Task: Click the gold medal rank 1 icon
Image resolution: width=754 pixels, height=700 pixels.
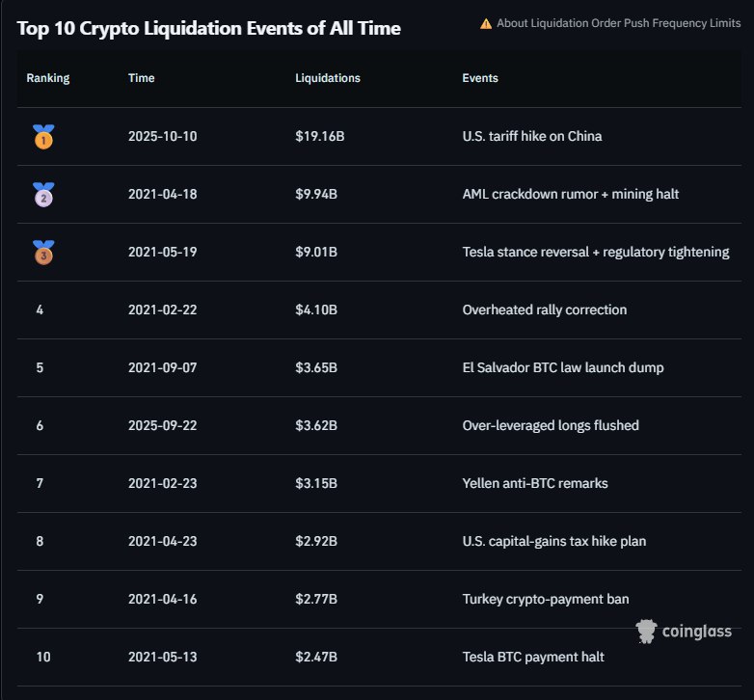Action: tap(42, 137)
